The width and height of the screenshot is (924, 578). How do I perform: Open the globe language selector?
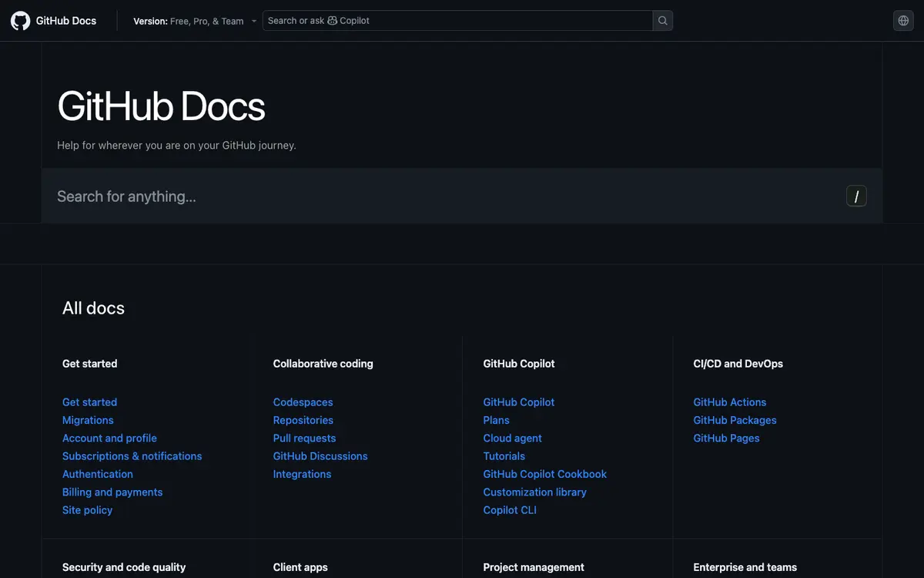(903, 21)
